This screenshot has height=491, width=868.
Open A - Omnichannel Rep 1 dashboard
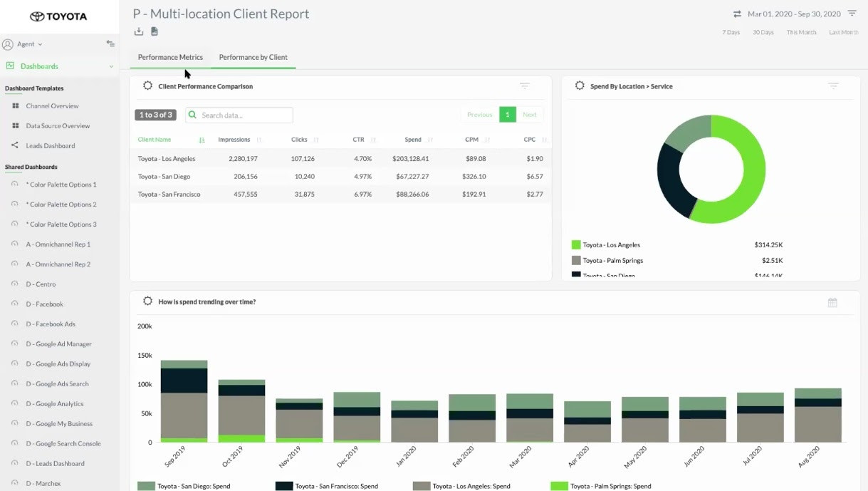coord(58,244)
